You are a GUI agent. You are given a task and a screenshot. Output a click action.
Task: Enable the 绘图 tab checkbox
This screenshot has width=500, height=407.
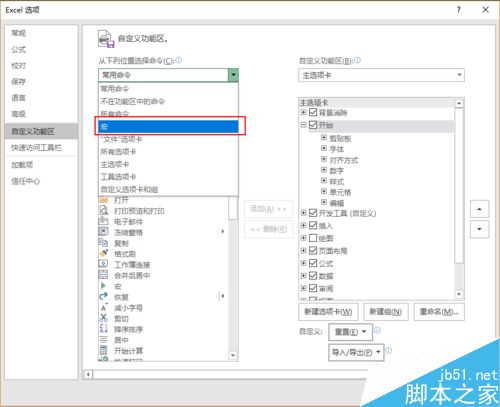click(x=313, y=238)
